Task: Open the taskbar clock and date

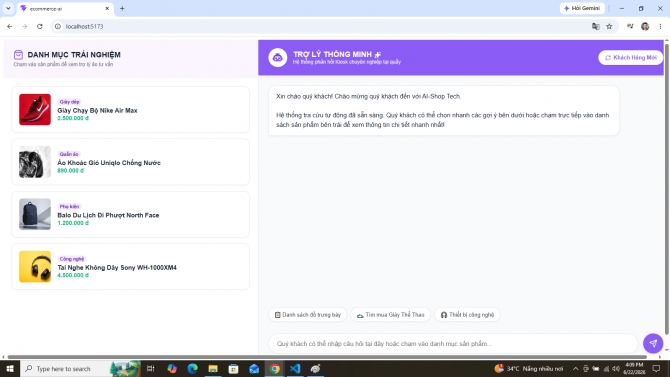Action: pos(635,368)
